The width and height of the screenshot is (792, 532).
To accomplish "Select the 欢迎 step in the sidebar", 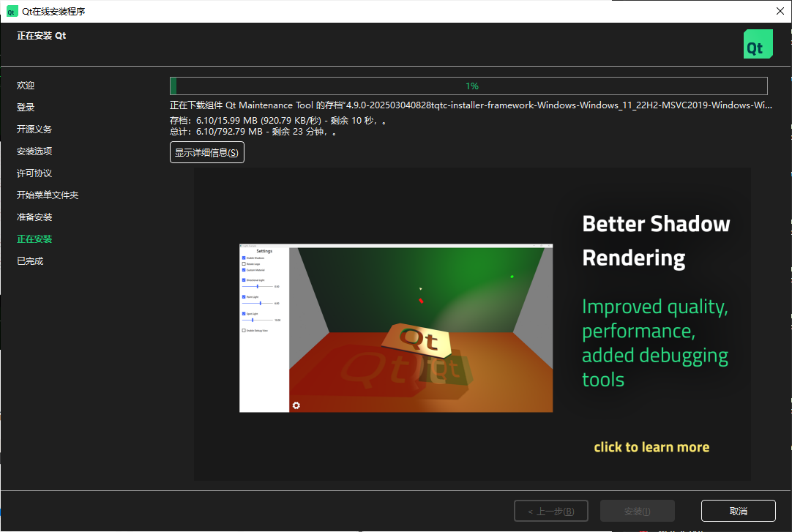I will [26, 86].
